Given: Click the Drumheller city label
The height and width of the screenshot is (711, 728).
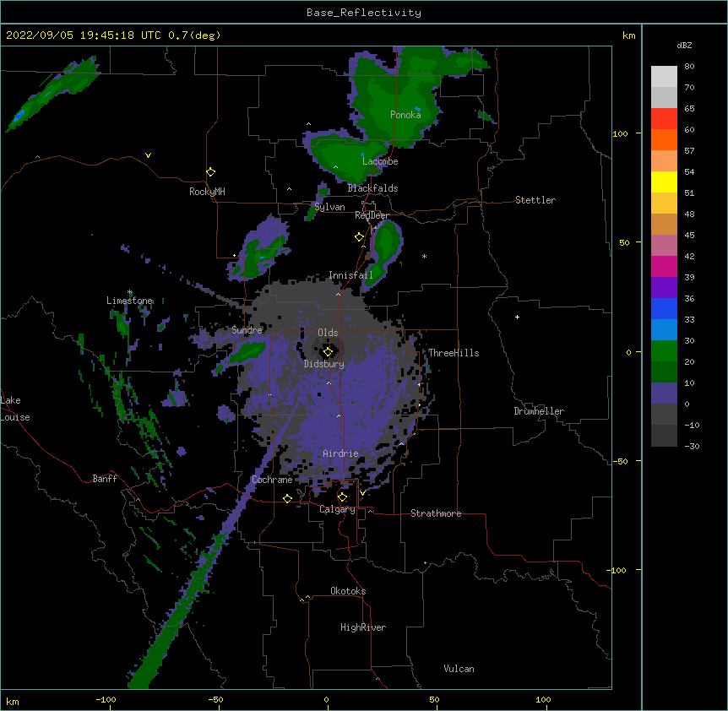Looking at the screenshot, I should pyautogui.click(x=539, y=411).
